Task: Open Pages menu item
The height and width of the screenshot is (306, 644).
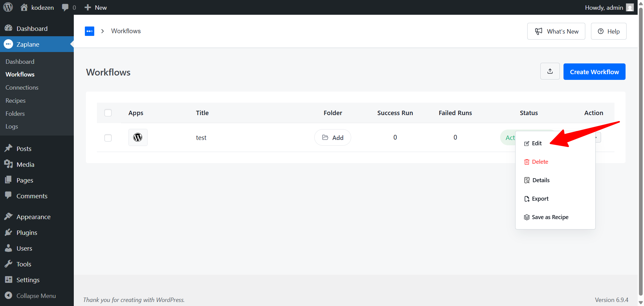Action: (37, 180)
